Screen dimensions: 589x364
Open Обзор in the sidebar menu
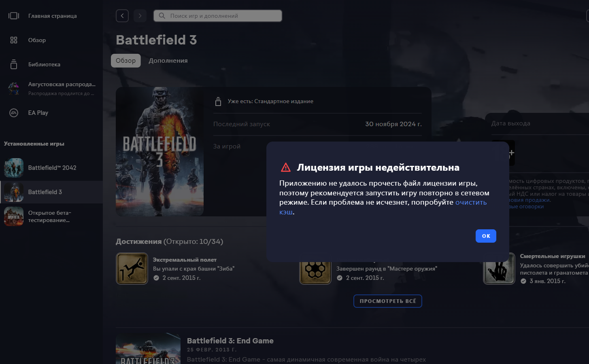(37, 40)
